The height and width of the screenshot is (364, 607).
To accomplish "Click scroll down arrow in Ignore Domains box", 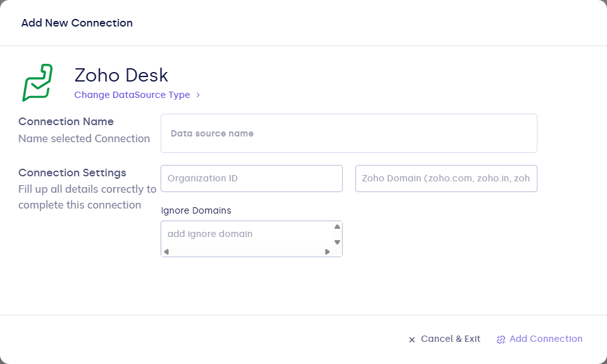I will pos(337,242).
